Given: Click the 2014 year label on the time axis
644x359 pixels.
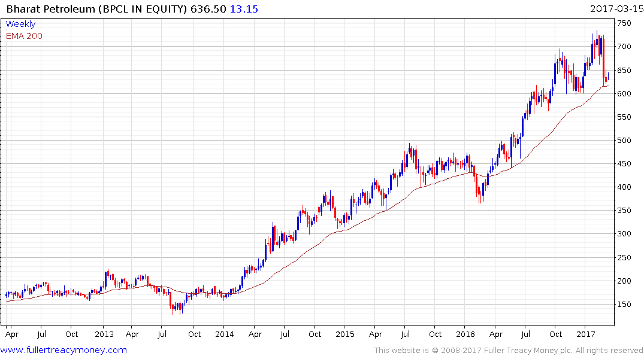Looking at the screenshot, I should click(224, 334).
